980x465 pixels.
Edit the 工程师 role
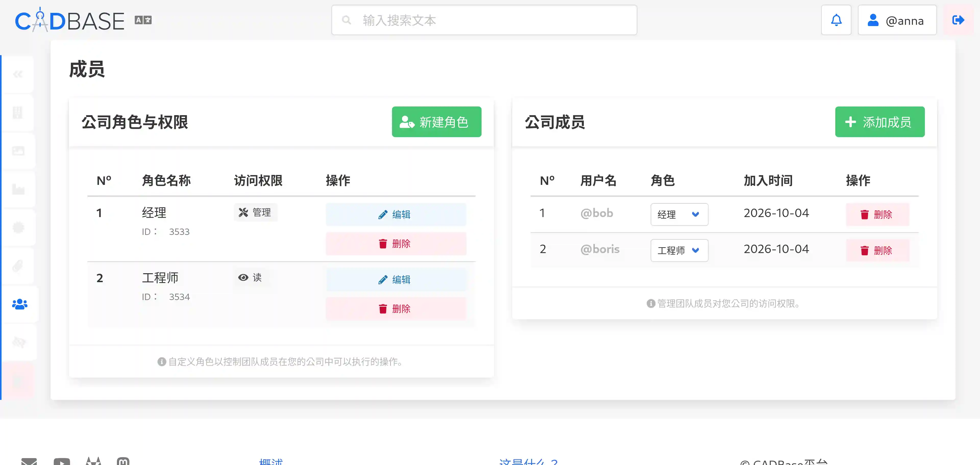click(x=396, y=280)
